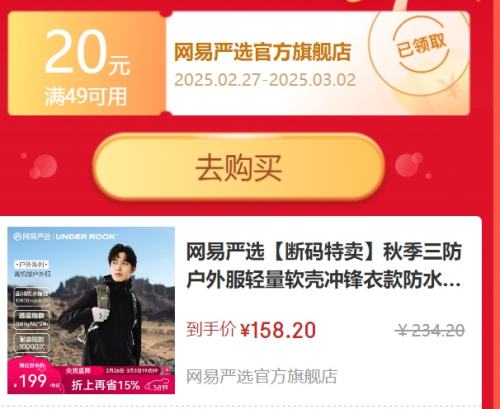500x409 pixels.
Task: Tap the 去购买 button
Action: (239, 167)
